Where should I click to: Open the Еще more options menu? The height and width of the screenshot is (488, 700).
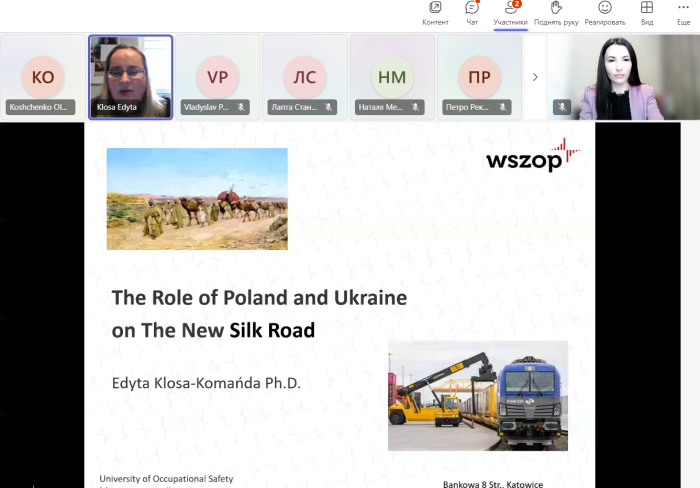(683, 13)
